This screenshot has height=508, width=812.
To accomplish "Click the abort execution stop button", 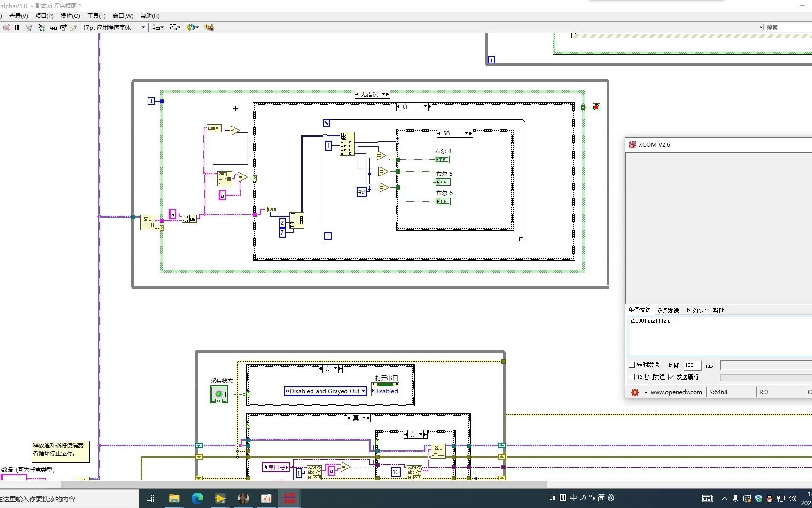I will pos(7,28).
